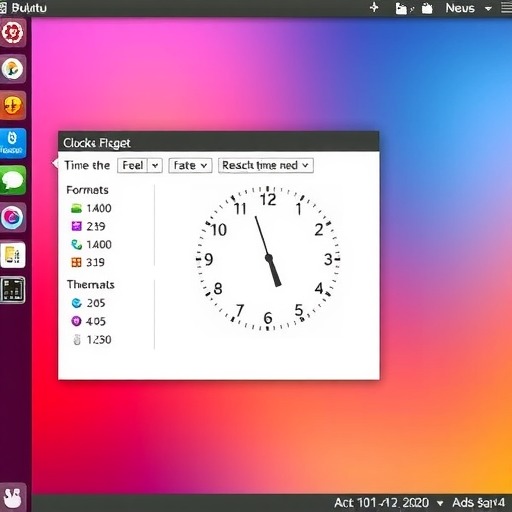Open the Feel dropdown
This screenshot has width=512, height=512.
[140, 165]
